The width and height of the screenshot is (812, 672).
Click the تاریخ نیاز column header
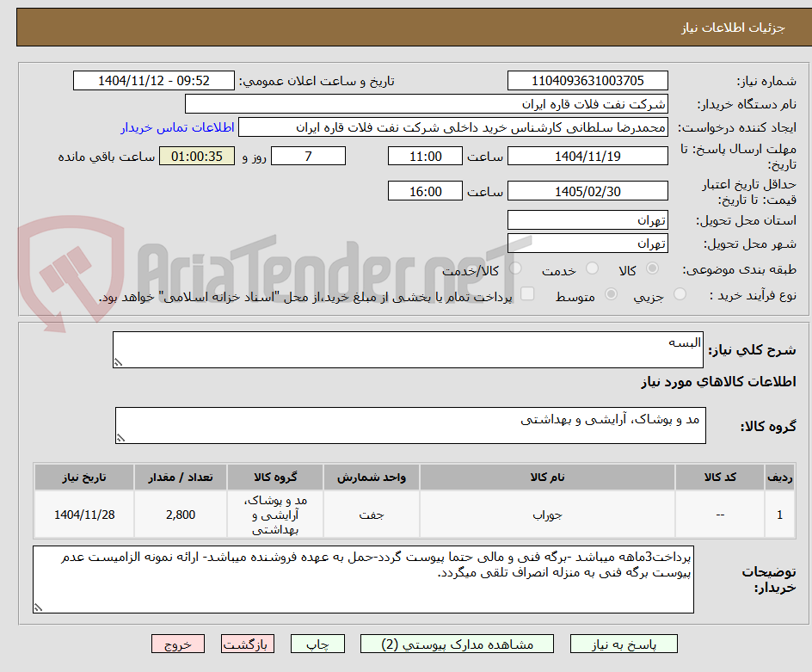[84, 478]
